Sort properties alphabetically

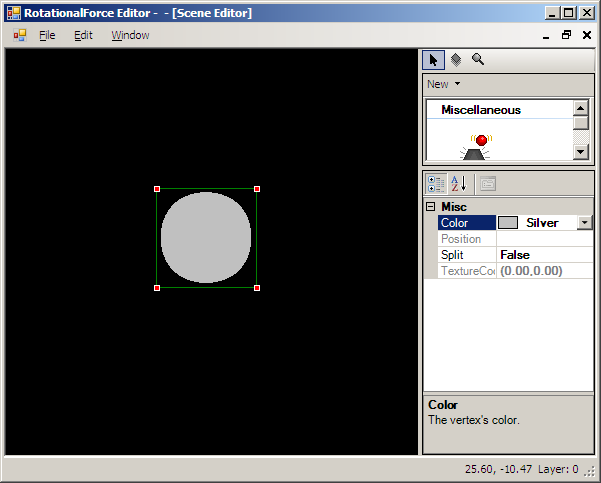coord(458,183)
